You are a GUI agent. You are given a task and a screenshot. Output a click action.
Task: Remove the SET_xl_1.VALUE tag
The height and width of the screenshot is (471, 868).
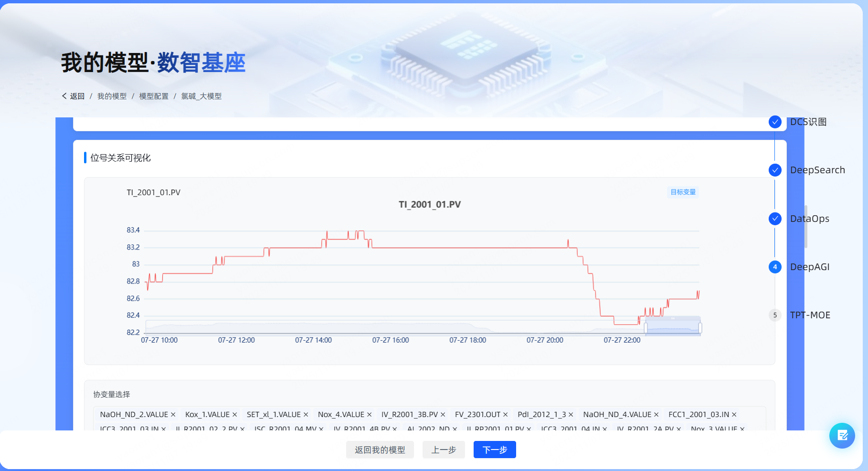(x=306, y=415)
